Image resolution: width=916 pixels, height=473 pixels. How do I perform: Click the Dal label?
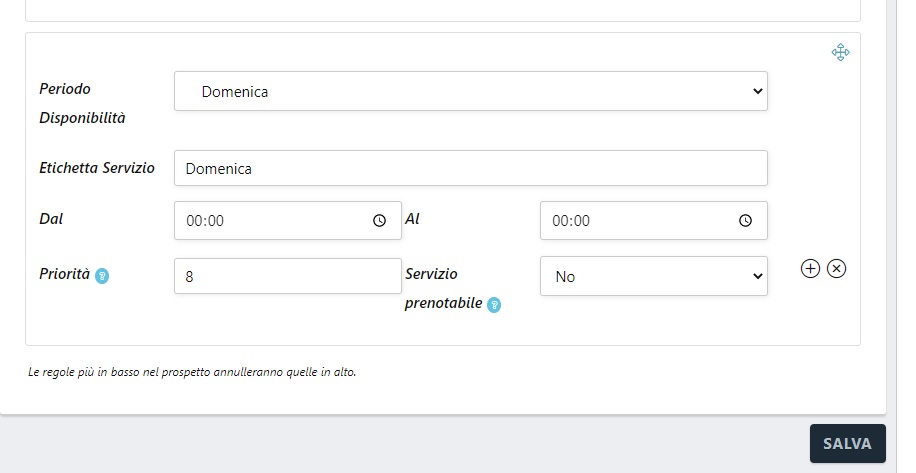(51, 218)
